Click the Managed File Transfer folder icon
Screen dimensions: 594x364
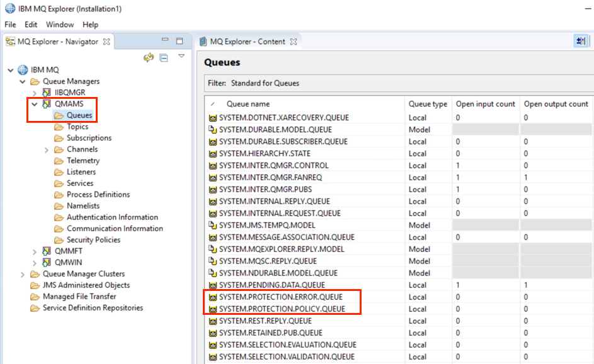[x=35, y=297]
